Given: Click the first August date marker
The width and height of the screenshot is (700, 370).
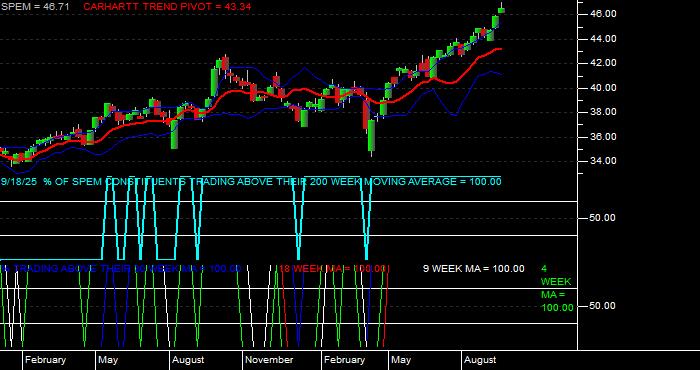Looking at the screenshot, I should (x=188, y=360).
